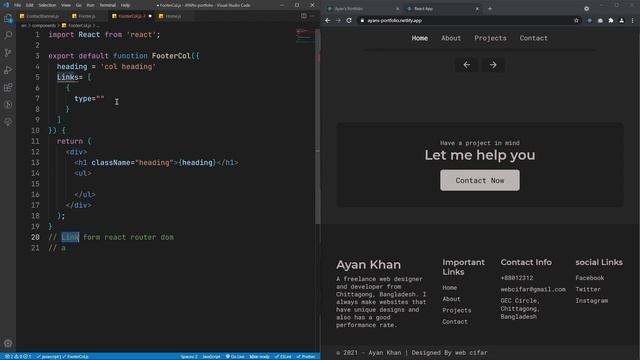Click the ESLint status bar item
Screen dimensions: 640x360
(x=283, y=357)
